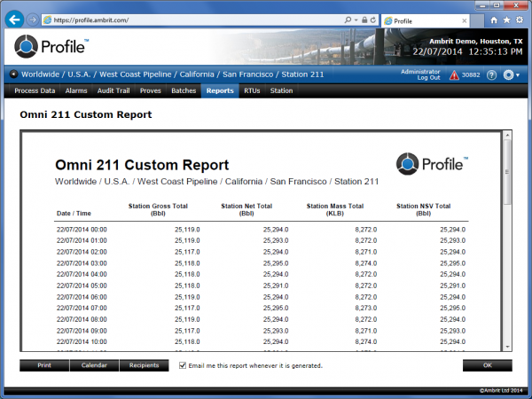Click the red alarm warning triangle

[x=454, y=75]
